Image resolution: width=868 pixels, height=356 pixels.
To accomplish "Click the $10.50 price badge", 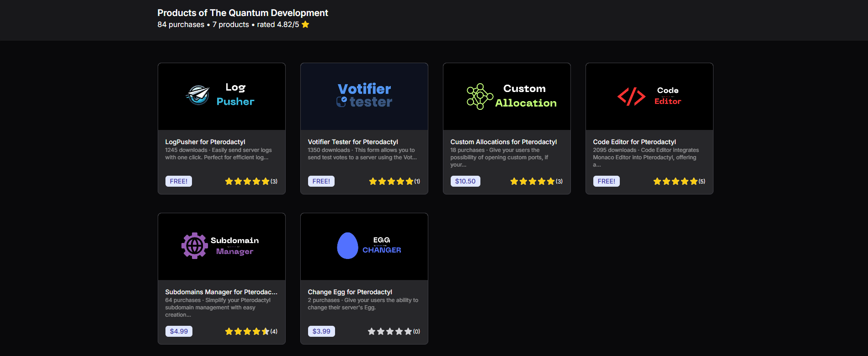I will click(x=465, y=181).
